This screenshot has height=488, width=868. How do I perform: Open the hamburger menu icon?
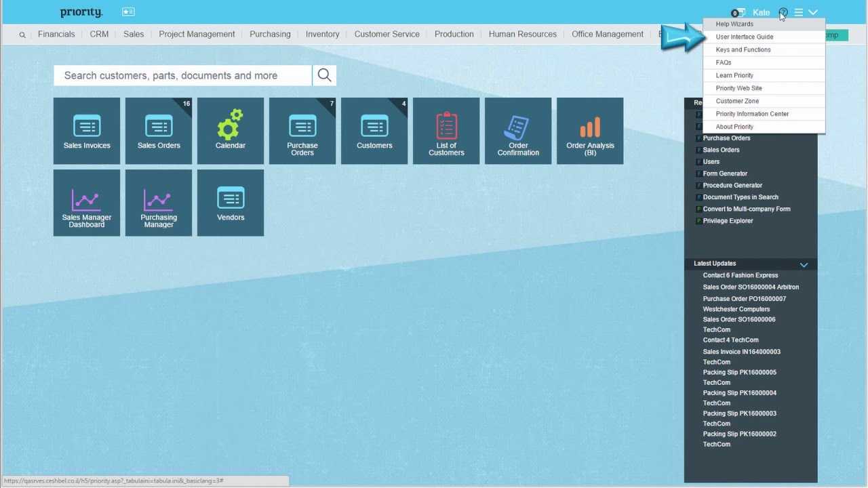(799, 13)
